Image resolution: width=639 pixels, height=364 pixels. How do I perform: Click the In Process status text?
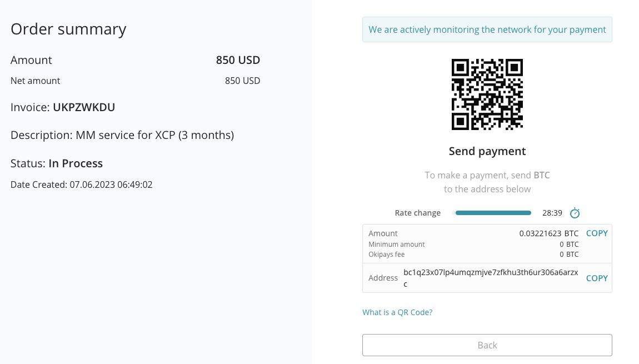pos(76,163)
